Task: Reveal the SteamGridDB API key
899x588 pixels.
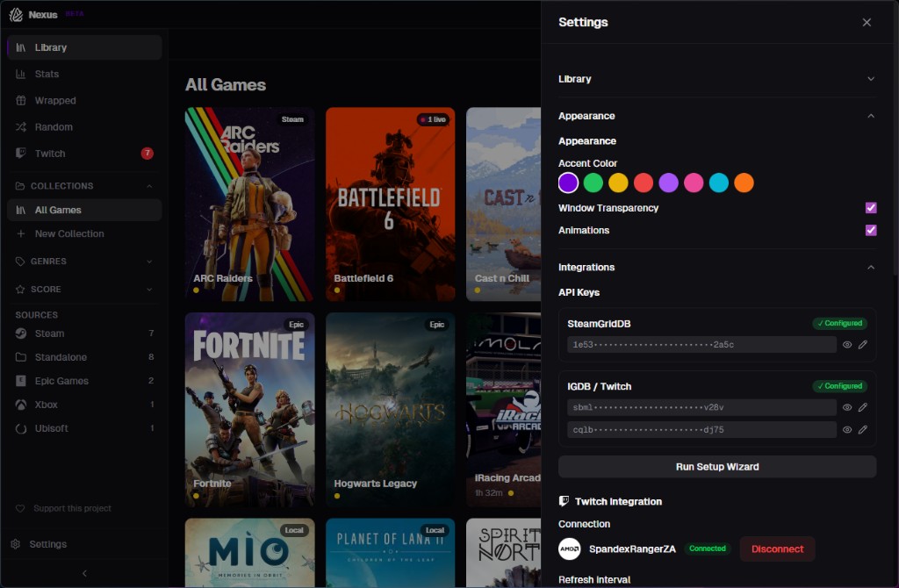Action: [845, 344]
